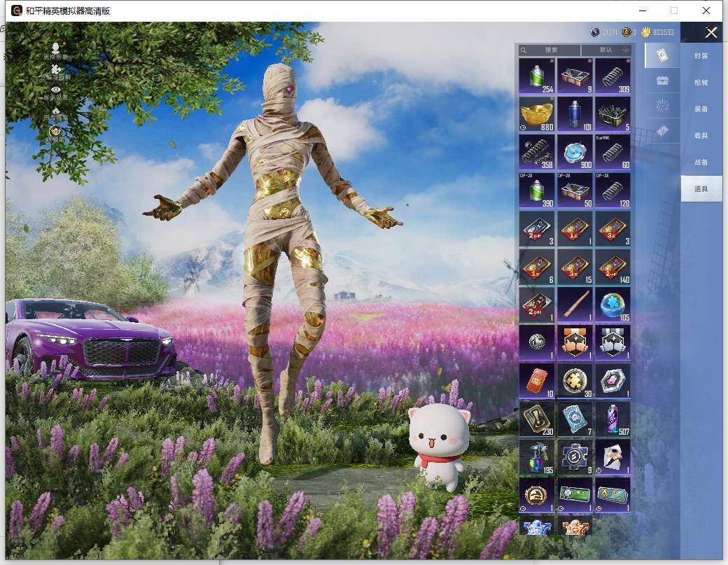This screenshot has width=728, height=565.
Task: Select the purple drink can with 507
Action: [613, 419]
